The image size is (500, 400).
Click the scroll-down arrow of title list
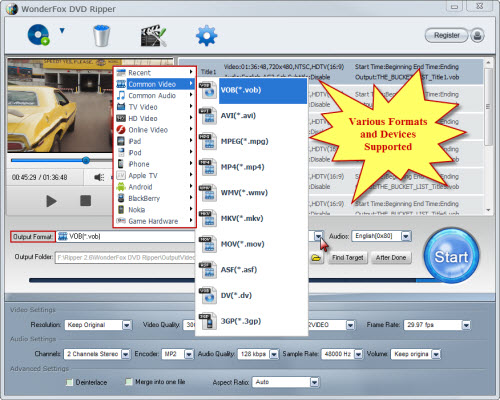(x=488, y=210)
